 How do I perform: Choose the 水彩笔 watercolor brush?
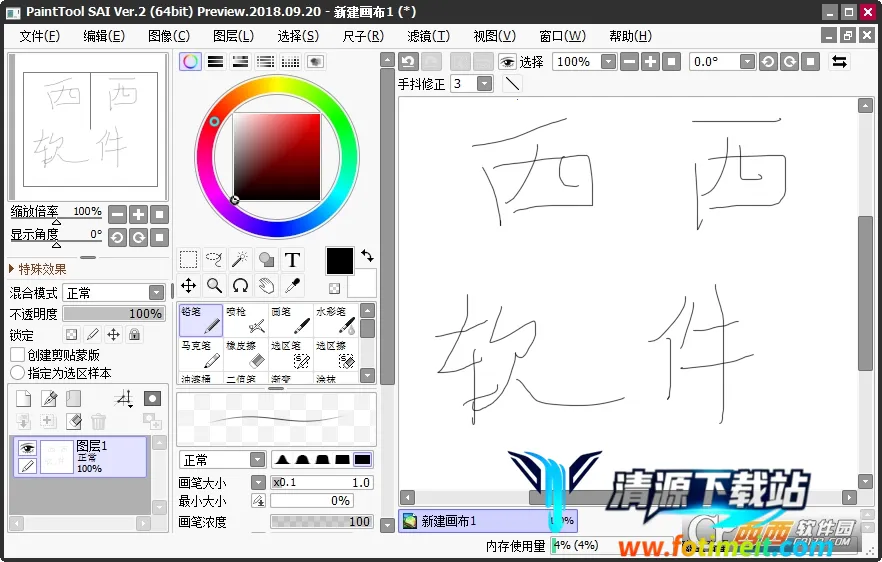point(336,320)
